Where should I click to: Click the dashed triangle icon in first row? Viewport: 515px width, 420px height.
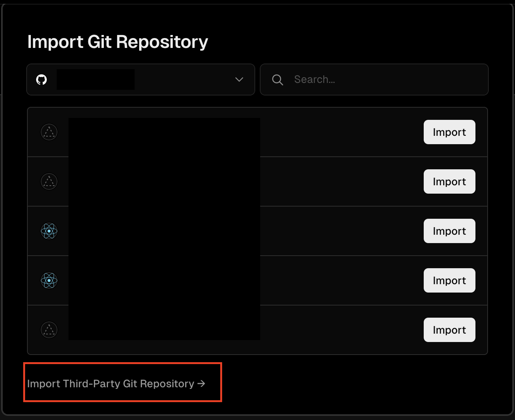pos(49,132)
